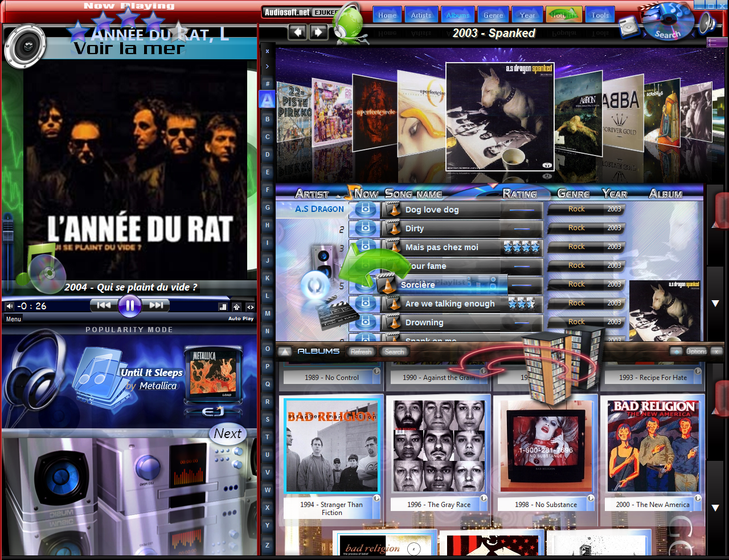Pause the currently playing song
Image resolution: width=729 pixels, height=560 pixels.
(130, 306)
